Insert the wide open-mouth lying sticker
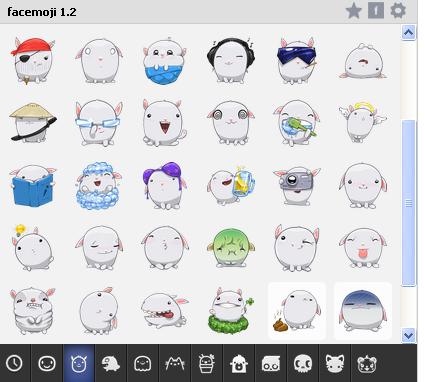The image size is (425, 382). click(164, 311)
